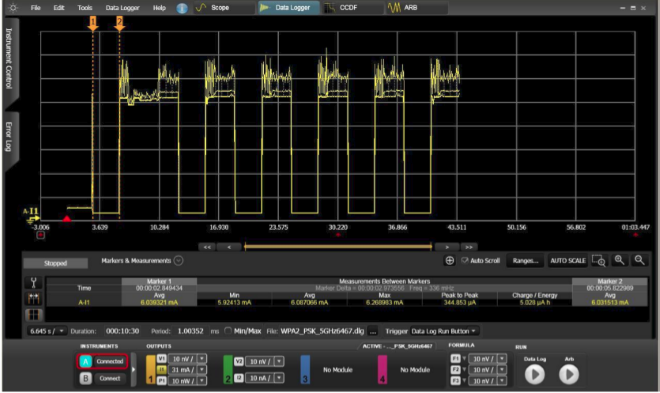Select marker 1 flag on the graph
Screen dimensions: 660x393
click(93, 23)
